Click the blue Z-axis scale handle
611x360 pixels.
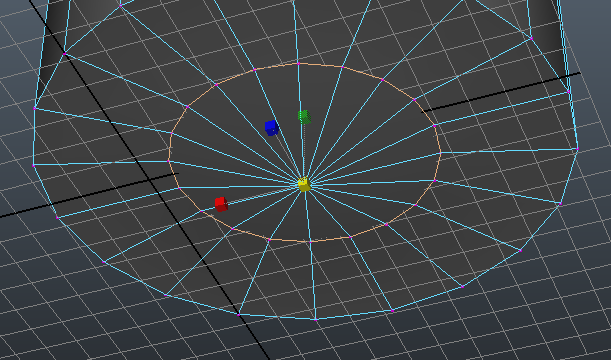pos(271,128)
